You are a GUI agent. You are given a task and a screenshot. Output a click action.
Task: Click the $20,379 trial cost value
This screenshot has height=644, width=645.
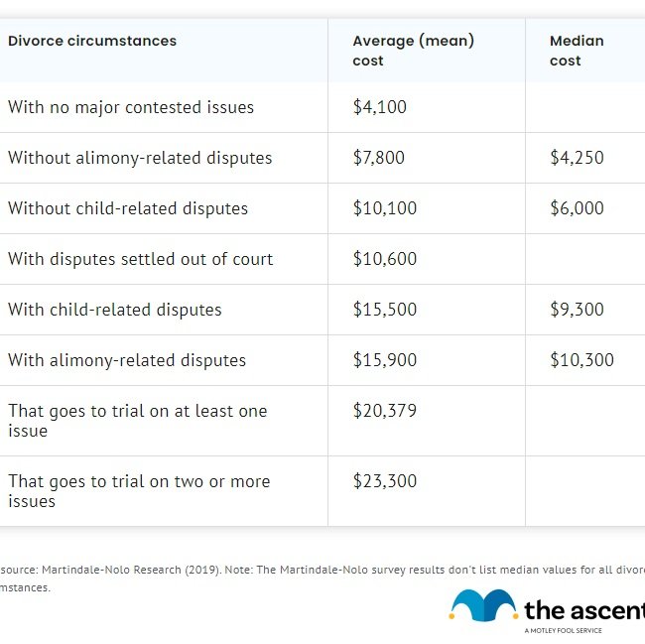click(385, 411)
